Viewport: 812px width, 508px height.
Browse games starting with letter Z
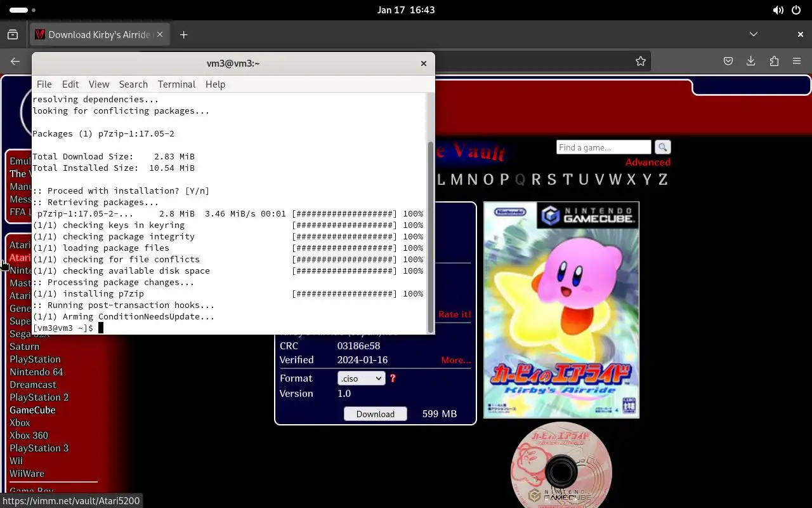click(x=663, y=179)
